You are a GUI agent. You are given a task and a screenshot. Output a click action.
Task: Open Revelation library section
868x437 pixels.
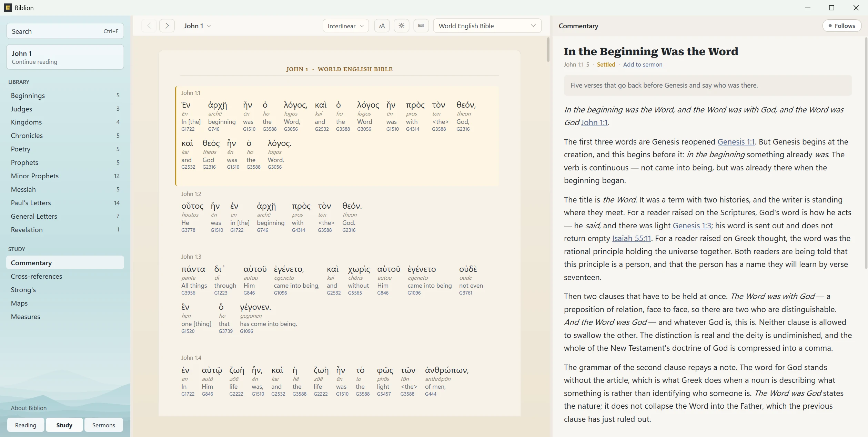65,230
